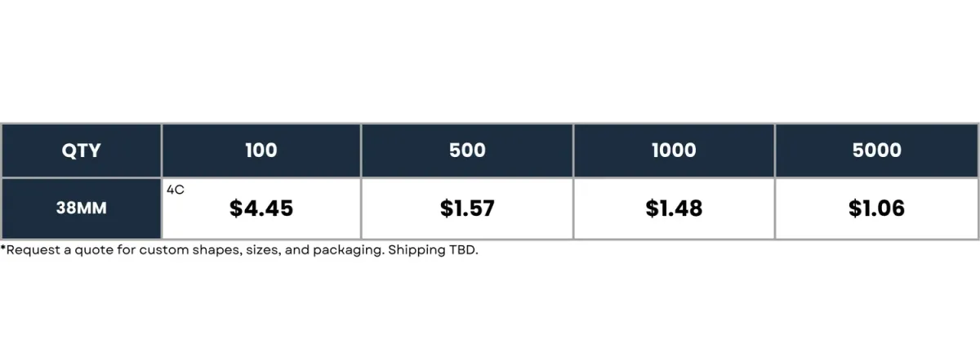
Task: Select the 5000 quantity column header
Action: [877, 150]
